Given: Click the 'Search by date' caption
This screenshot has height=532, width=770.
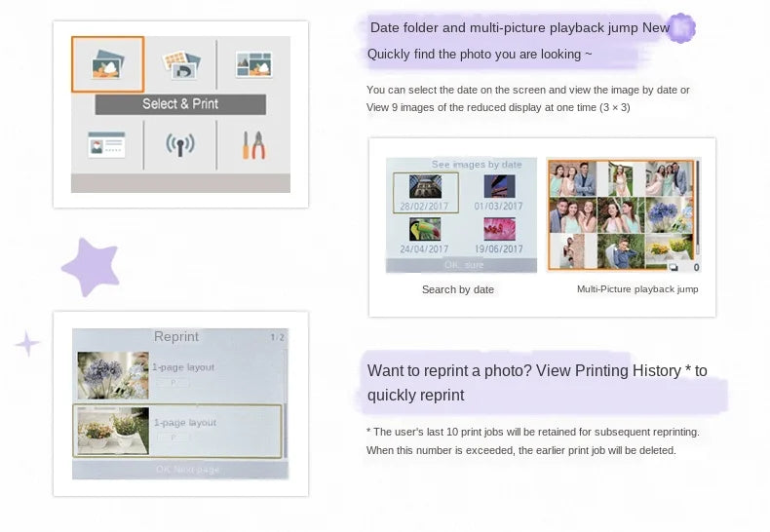Looking at the screenshot, I should pos(458,289).
